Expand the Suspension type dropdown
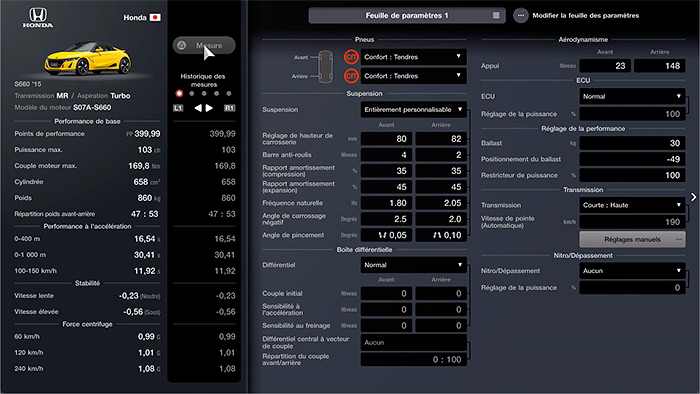Viewport: 700px width, 394px height. 413,110
